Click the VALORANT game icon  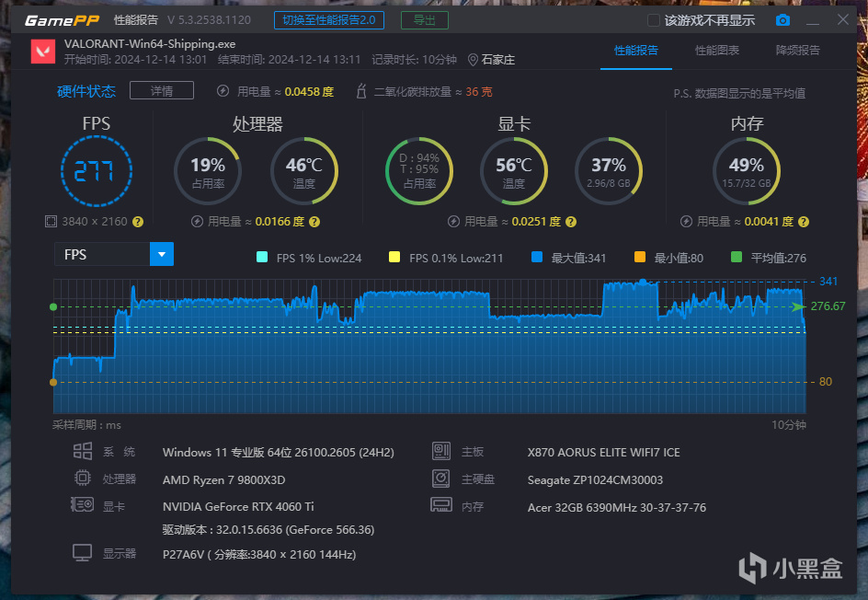[43, 52]
